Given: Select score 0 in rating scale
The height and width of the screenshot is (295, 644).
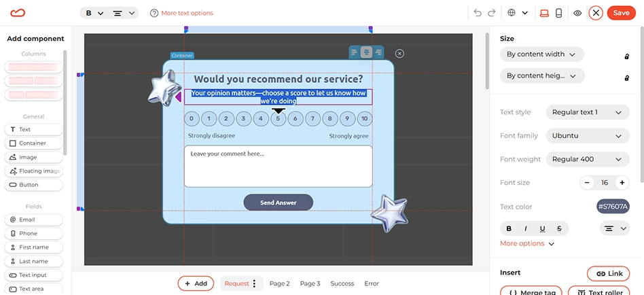Looking at the screenshot, I should point(192,119).
